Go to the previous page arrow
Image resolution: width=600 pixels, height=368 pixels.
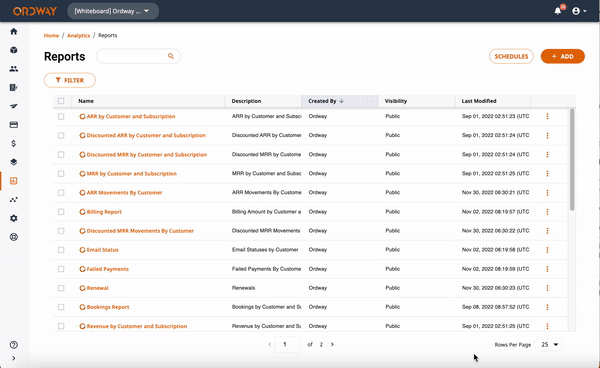(x=270, y=344)
